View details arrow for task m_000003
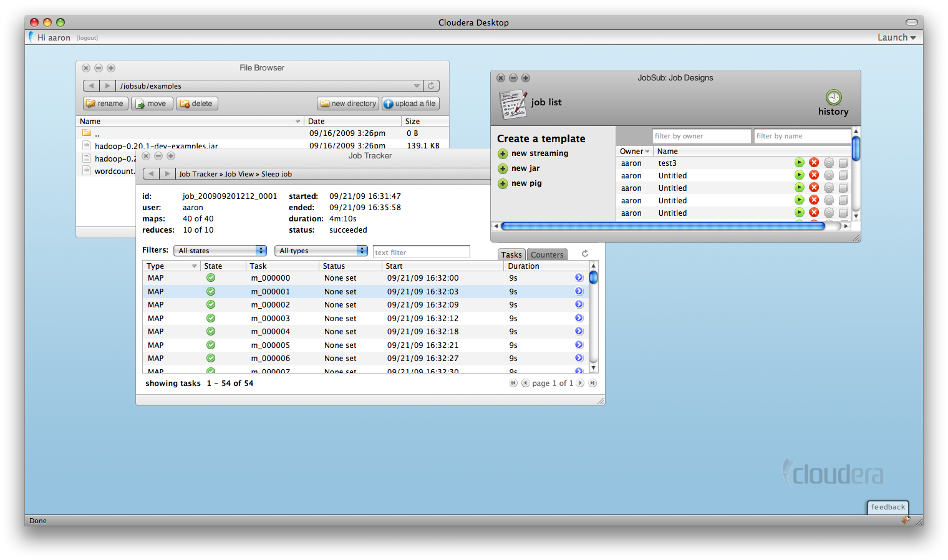Image resolution: width=948 pixels, height=560 pixels. [x=579, y=318]
